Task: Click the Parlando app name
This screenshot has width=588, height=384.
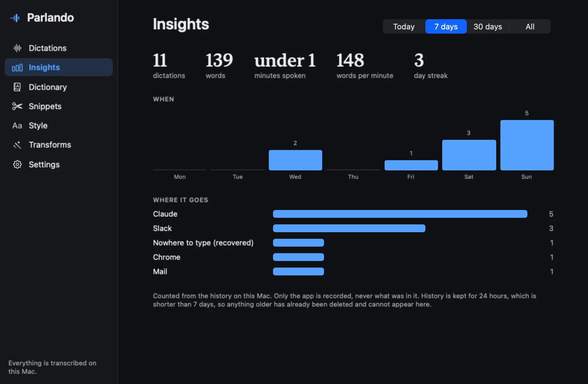Action: [50, 18]
